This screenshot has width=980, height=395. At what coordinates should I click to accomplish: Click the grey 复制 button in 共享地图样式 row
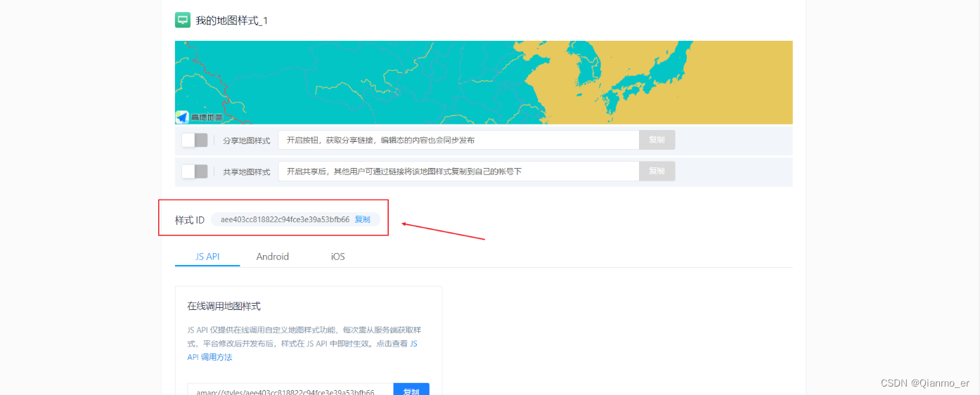(657, 171)
